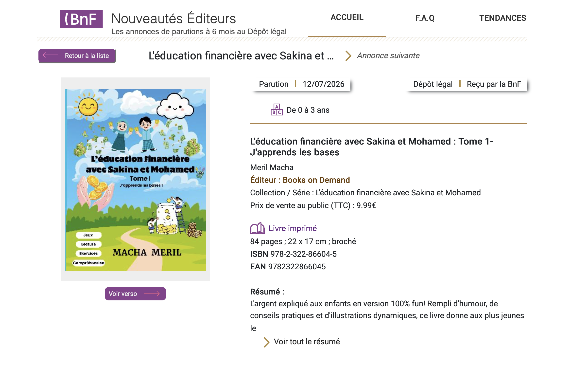
Task: Switch to the TENDANCES tab
Action: pos(503,18)
